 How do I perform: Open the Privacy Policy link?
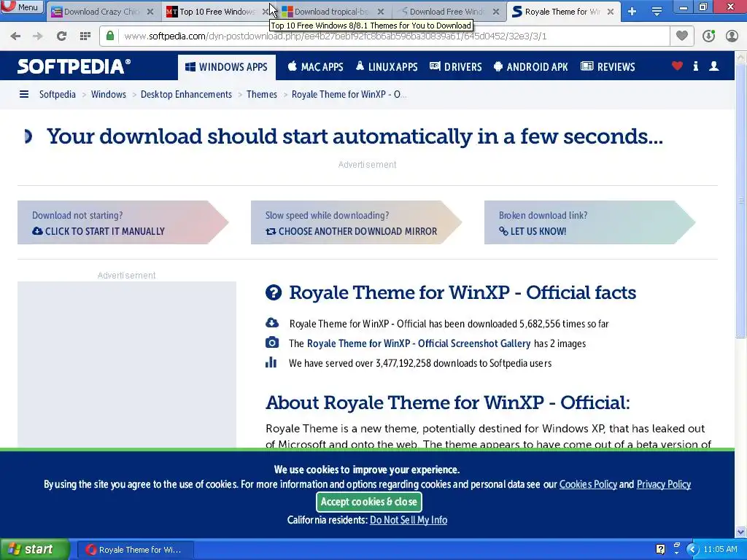[x=664, y=484]
